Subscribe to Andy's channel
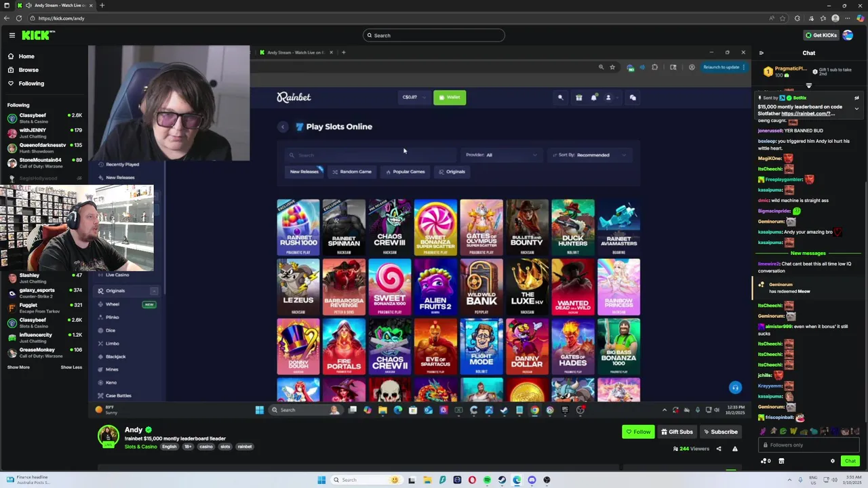Viewport: 868px width, 488px height. point(720,432)
